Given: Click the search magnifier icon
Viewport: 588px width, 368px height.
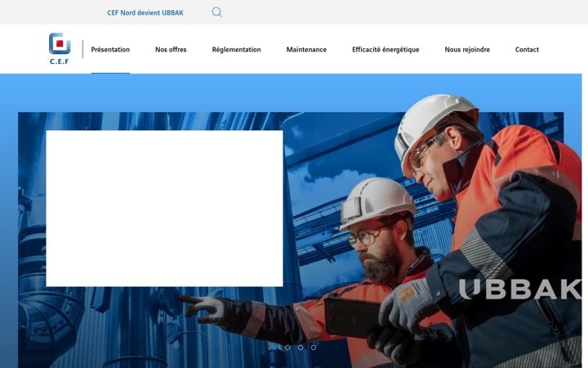Looking at the screenshot, I should click(x=216, y=12).
